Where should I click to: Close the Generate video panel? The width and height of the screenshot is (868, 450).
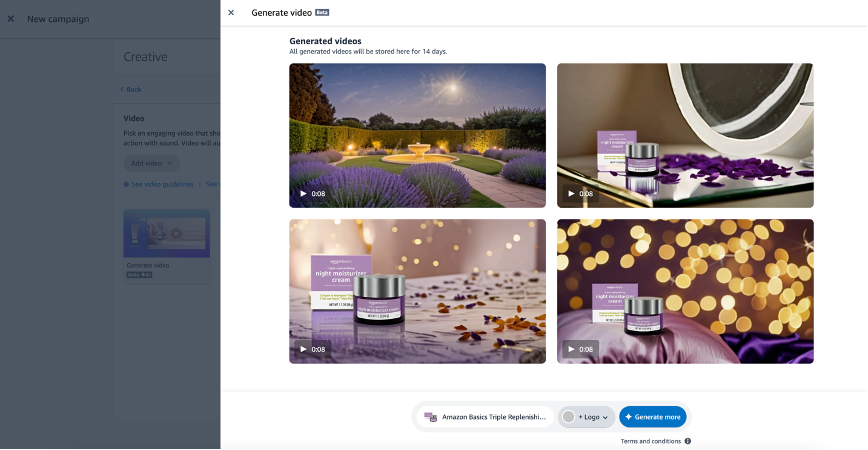[x=231, y=13]
